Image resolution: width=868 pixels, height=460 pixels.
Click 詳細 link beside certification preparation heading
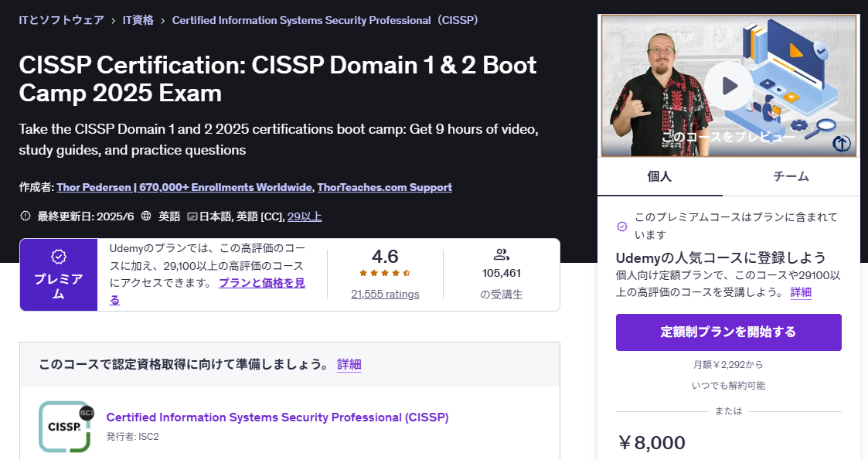pos(349,364)
